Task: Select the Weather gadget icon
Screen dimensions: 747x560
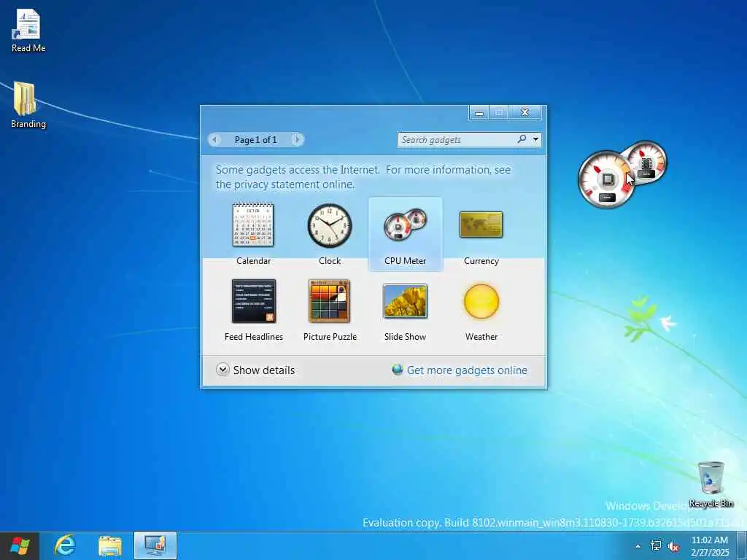Action: pyautogui.click(x=481, y=301)
